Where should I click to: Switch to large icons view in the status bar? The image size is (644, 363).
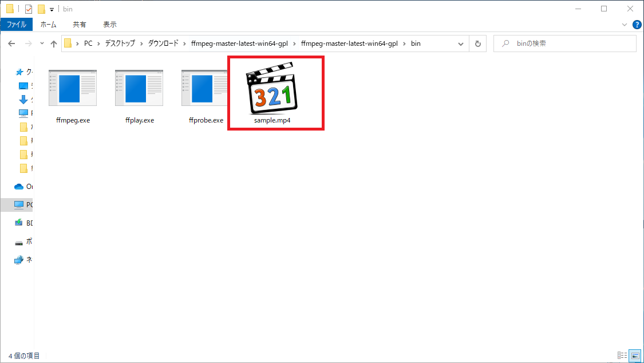[x=635, y=356]
